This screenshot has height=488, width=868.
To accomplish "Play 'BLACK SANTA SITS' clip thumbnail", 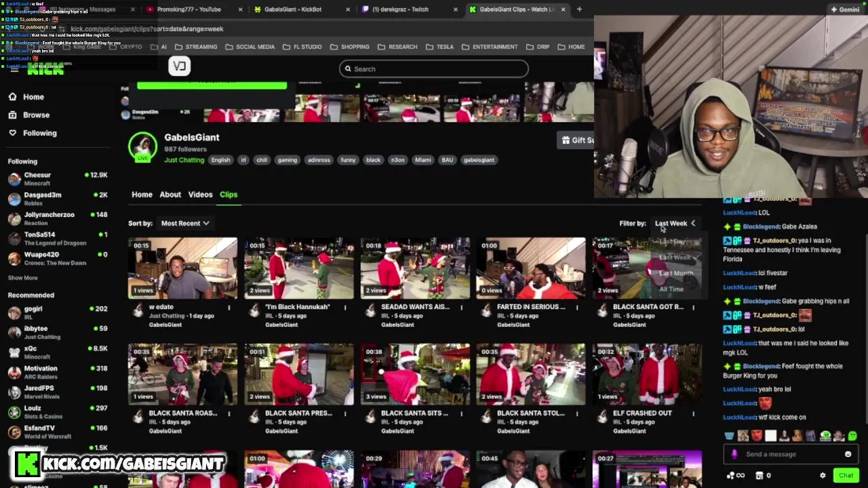I will [x=415, y=374].
